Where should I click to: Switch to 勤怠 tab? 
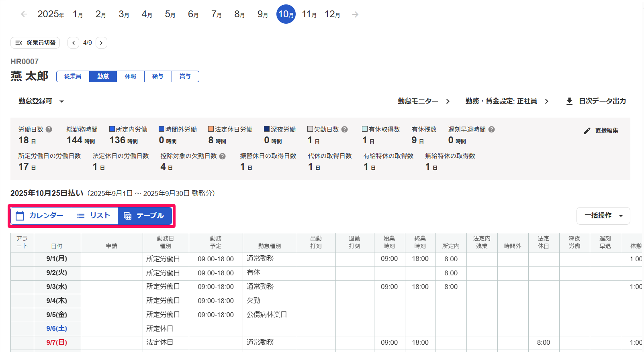click(103, 76)
